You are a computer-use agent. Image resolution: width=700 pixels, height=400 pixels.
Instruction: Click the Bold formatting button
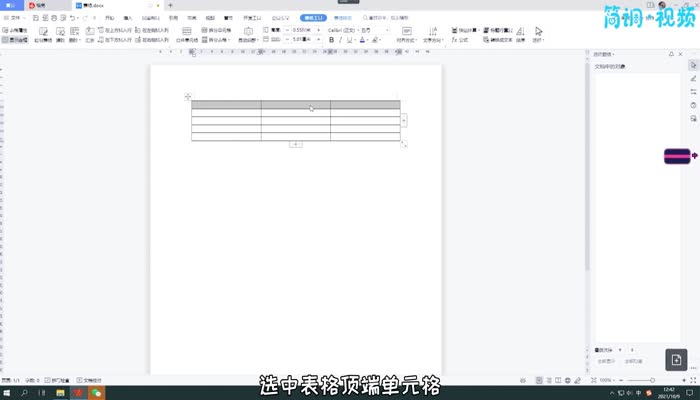[331, 40]
